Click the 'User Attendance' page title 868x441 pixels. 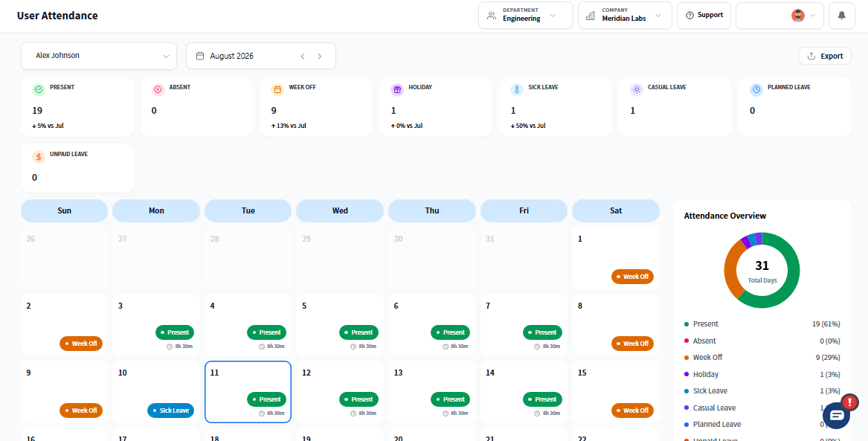pos(57,16)
